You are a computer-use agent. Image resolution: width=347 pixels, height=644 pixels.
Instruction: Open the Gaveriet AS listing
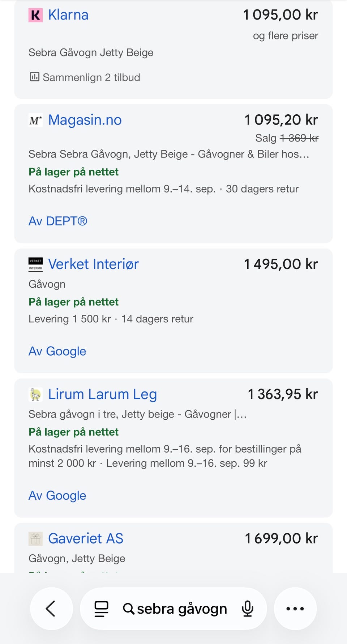[86, 539]
